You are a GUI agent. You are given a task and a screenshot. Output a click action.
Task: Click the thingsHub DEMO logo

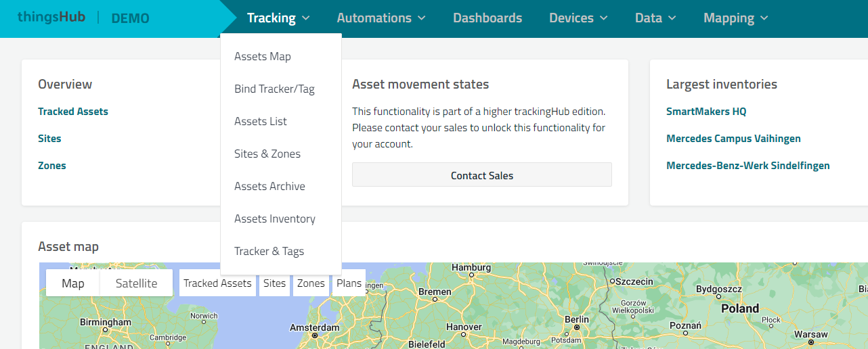tap(83, 18)
